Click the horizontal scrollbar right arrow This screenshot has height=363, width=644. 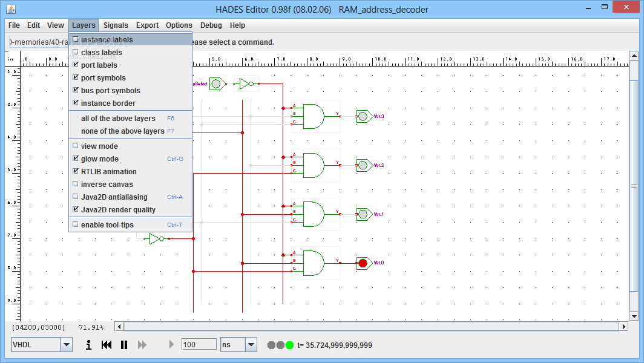point(624,327)
